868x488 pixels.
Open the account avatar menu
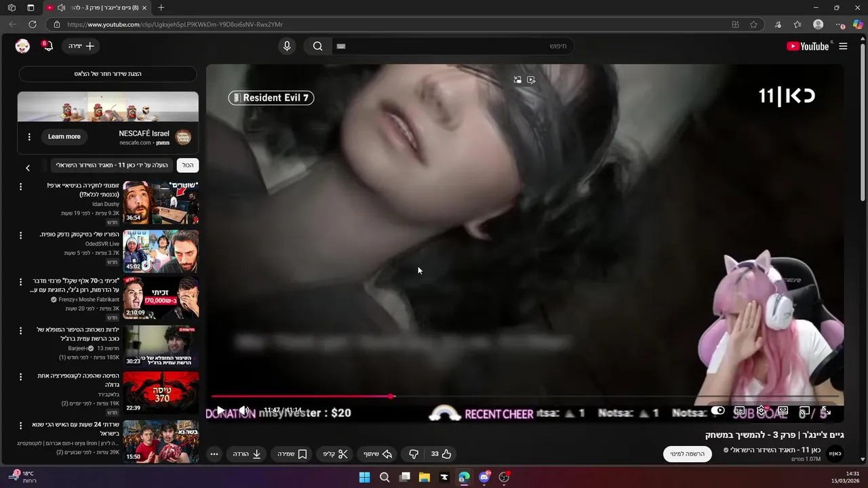pyautogui.click(x=22, y=46)
